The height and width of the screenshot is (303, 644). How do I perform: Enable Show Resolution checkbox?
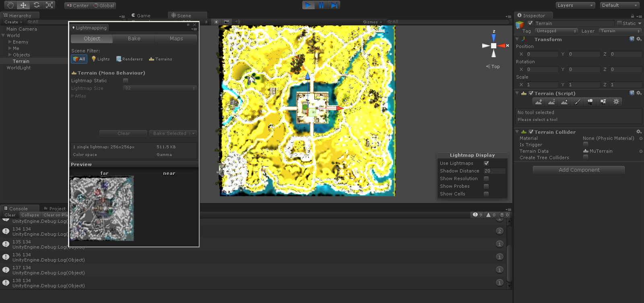[486, 178]
